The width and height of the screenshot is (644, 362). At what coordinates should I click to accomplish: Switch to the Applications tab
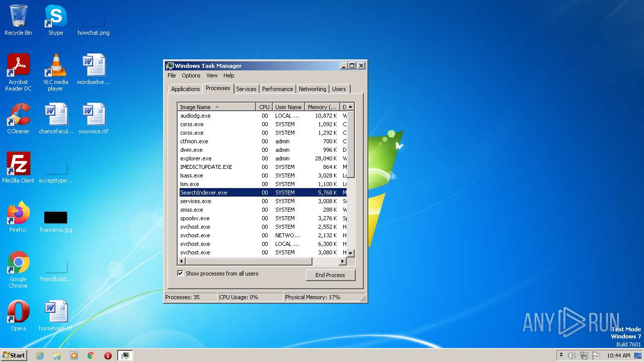(185, 89)
